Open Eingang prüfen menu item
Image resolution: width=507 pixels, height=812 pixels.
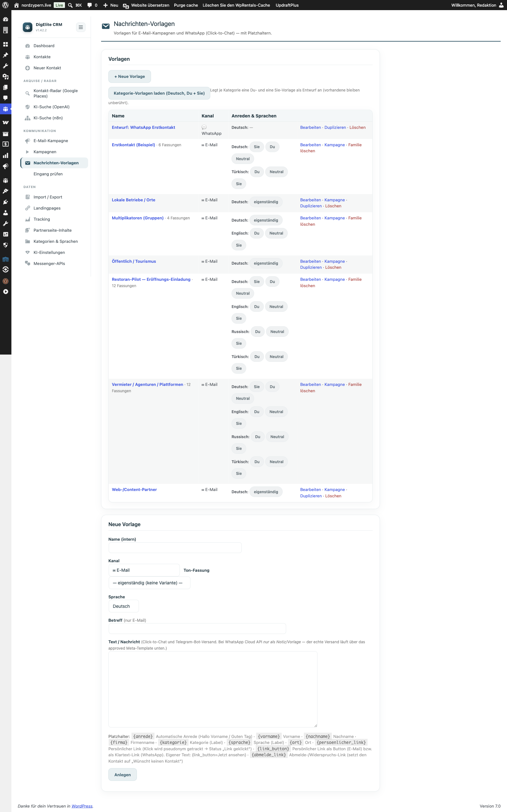(x=48, y=174)
